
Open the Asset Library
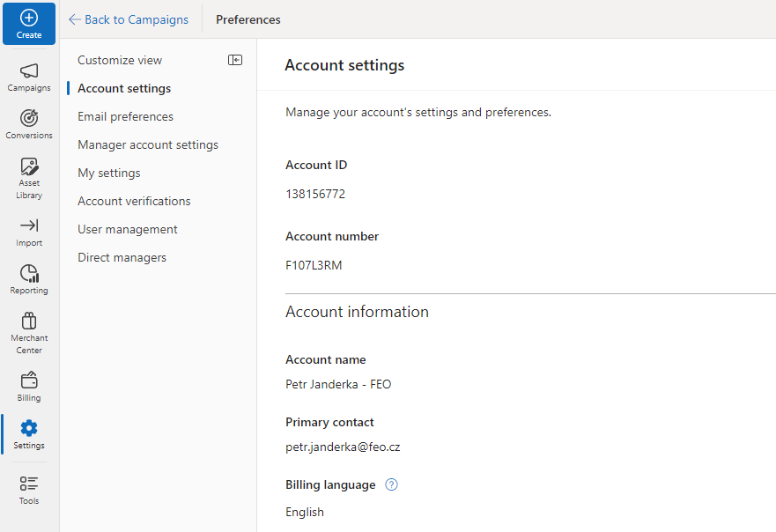tap(29, 178)
